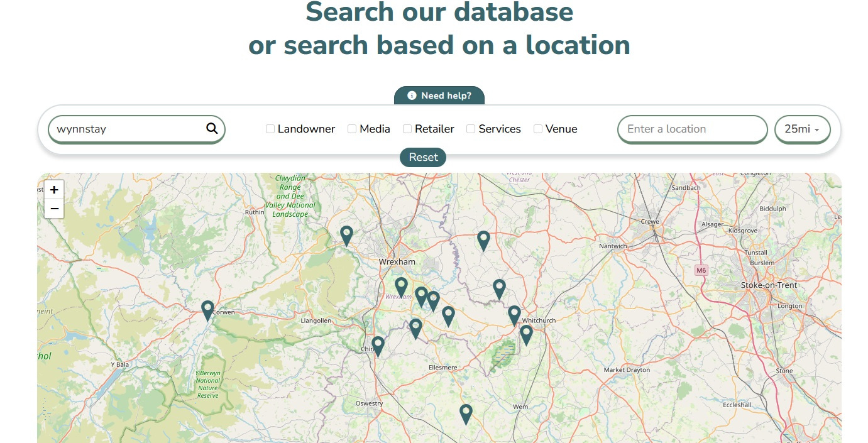Click the Market Drayton label on map
The image size is (868, 443).
[627, 370]
